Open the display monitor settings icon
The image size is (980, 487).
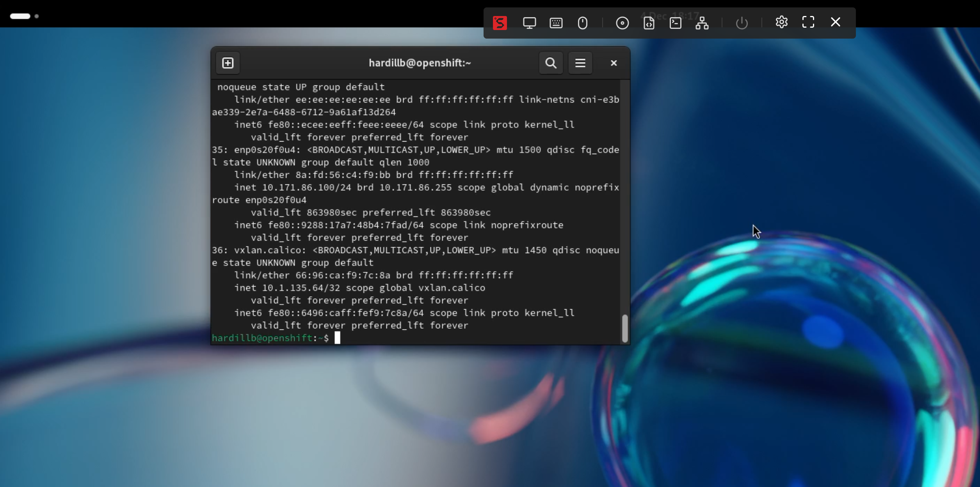[x=529, y=23]
